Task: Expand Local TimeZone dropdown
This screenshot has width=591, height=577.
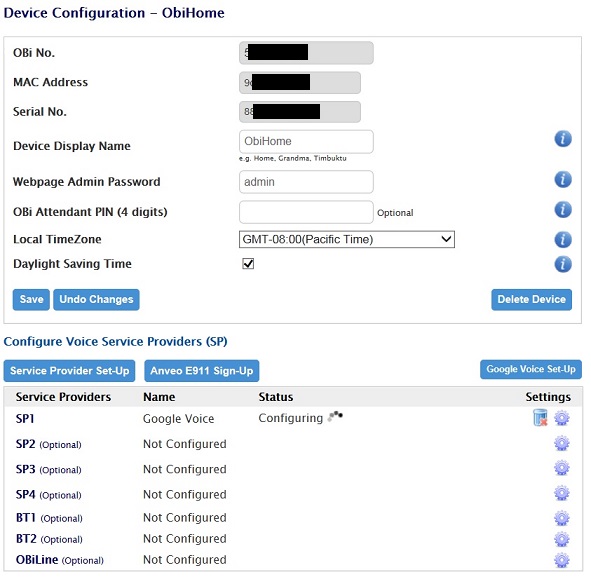Action: click(x=347, y=239)
